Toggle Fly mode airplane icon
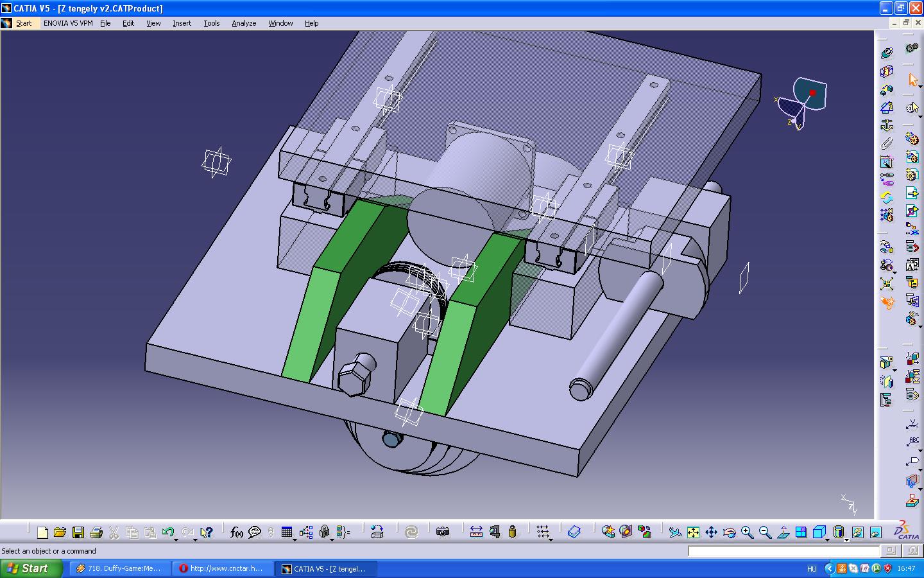The width and height of the screenshot is (924, 578). point(674,532)
